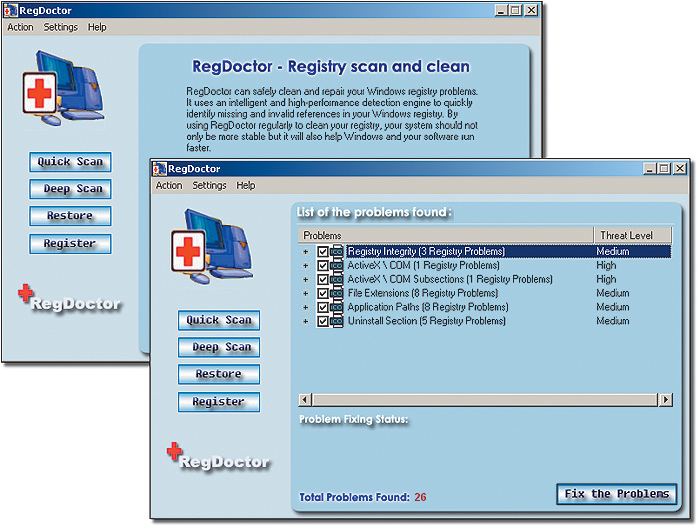This screenshot has height=527, width=700.
Task: Click the registry icon beside ActiveX \ COM (1 Registry Problems)
Action: (337, 265)
